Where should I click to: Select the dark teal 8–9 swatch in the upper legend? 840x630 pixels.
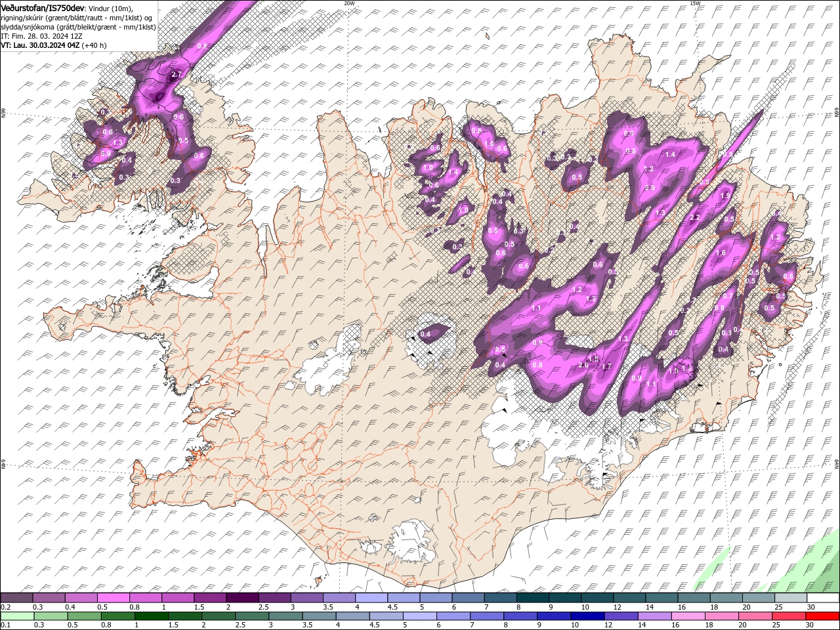(532, 598)
